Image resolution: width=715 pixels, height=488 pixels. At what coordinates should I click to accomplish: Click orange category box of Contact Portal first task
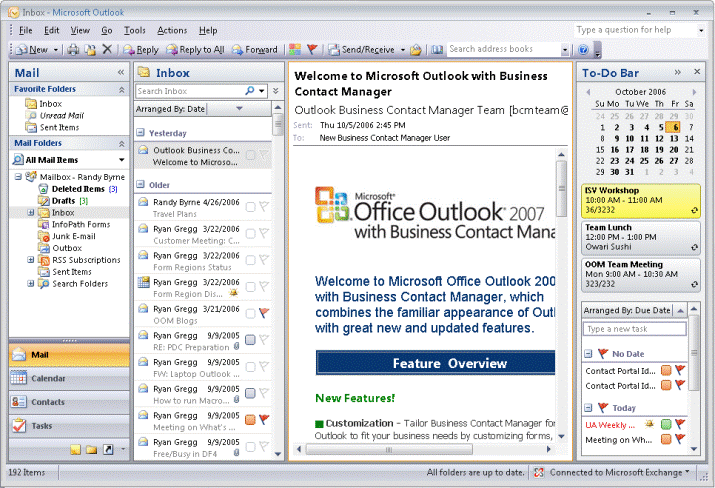(x=666, y=370)
